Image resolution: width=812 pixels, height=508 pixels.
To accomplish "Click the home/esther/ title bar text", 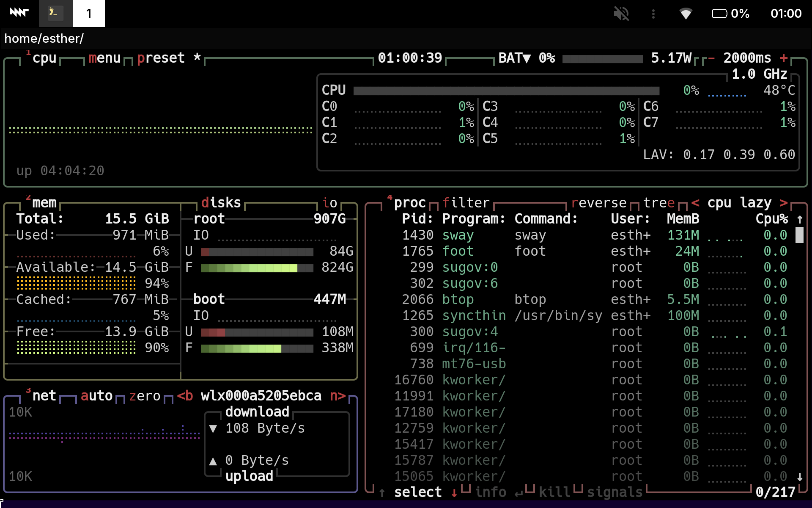I will [44, 39].
